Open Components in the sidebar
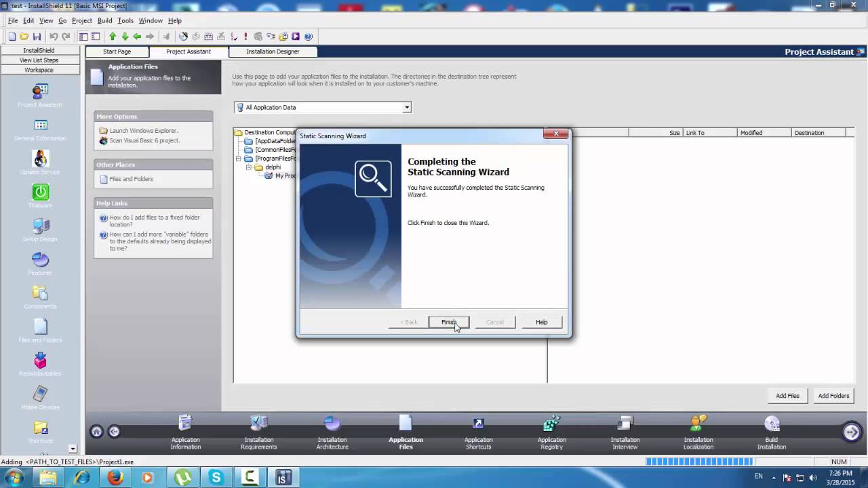Viewport: 868px width, 488px height. click(40, 297)
